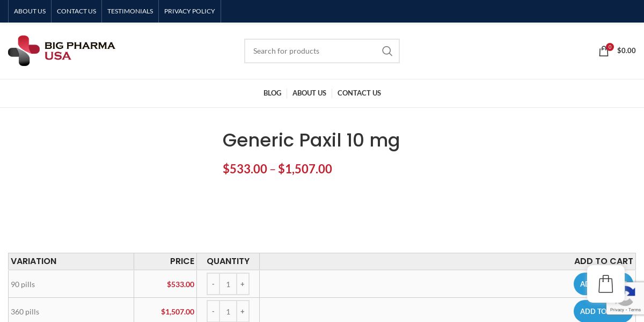Click the floating shopping bag widget
The height and width of the screenshot is (322, 644).
(x=605, y=284)
